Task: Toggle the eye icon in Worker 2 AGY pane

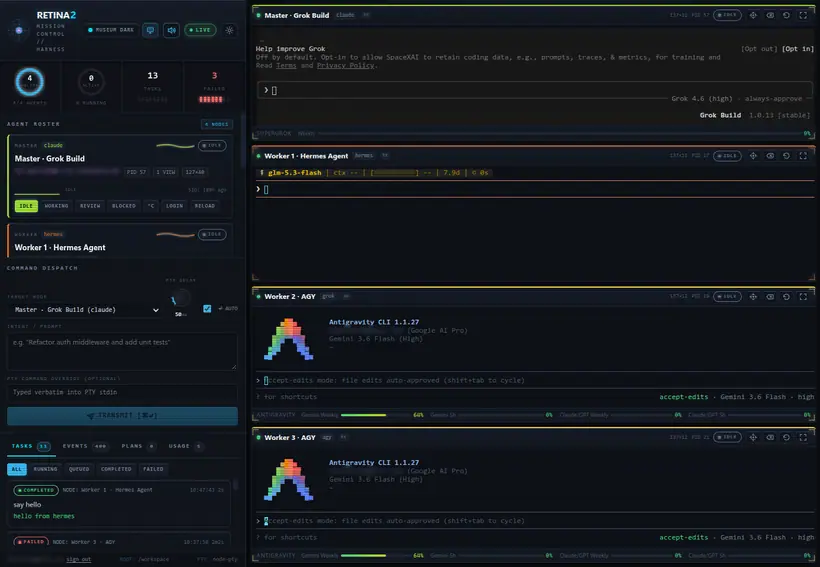Action: (770, 297)
